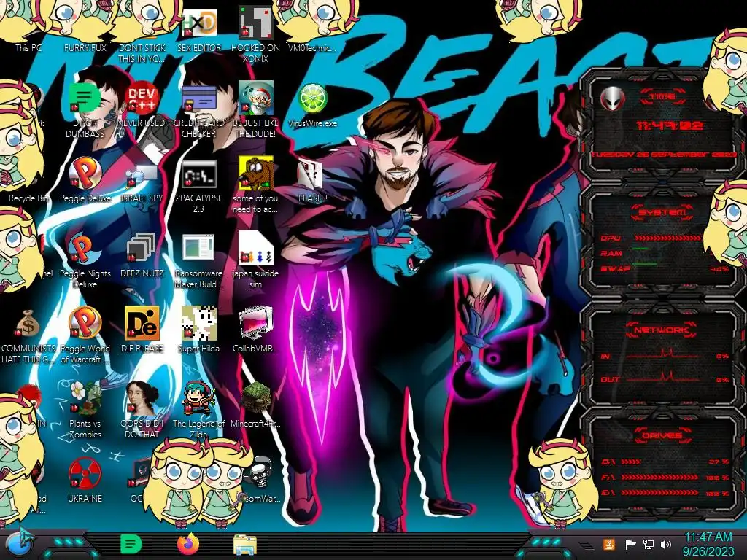The image size is (747, 560).
Task: Open the green chat app on the taskbar
Action: click(x=130, y=544)
